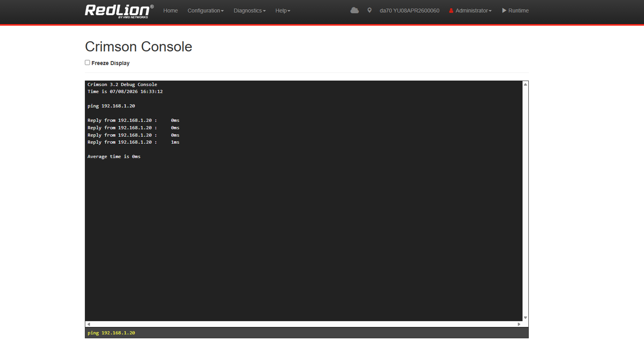Image resolution: width=644 pixels, height=348 pixels.
Task: Click the 'ping 192.168.1.20' line in console output
Action: (111, 106)
